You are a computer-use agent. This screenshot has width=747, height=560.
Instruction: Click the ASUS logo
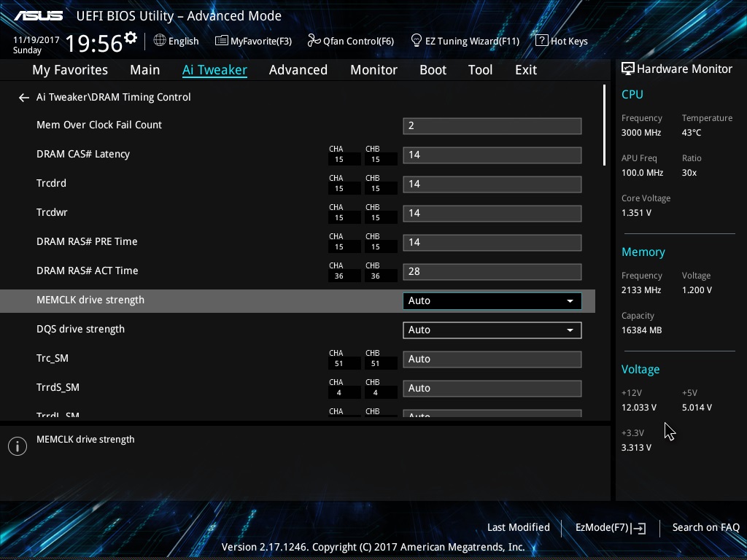coord(38,16)
